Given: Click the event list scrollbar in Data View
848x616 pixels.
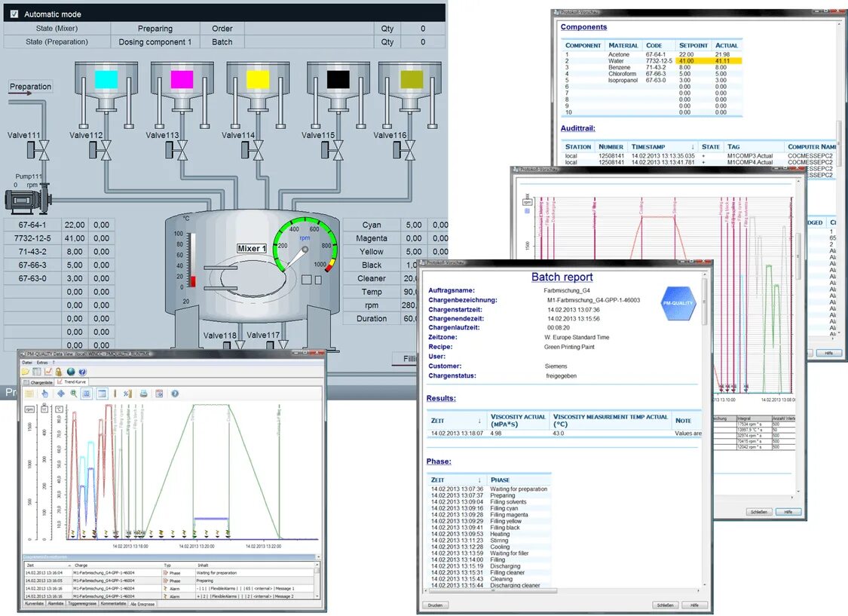Looking at the screenshot, I should [x=317, y=581].
